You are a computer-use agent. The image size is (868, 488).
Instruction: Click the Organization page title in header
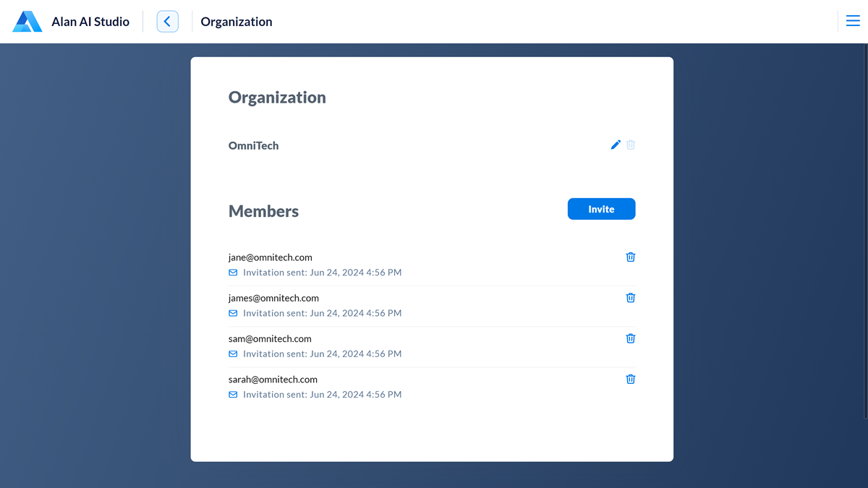click(x=237, y=22)
